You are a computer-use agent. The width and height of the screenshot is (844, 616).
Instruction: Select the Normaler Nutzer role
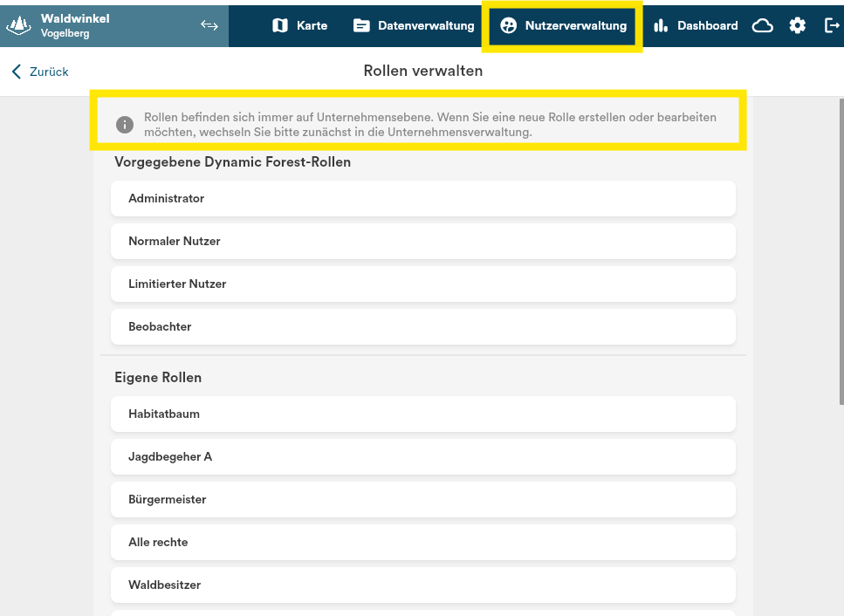tap(422, 242)
